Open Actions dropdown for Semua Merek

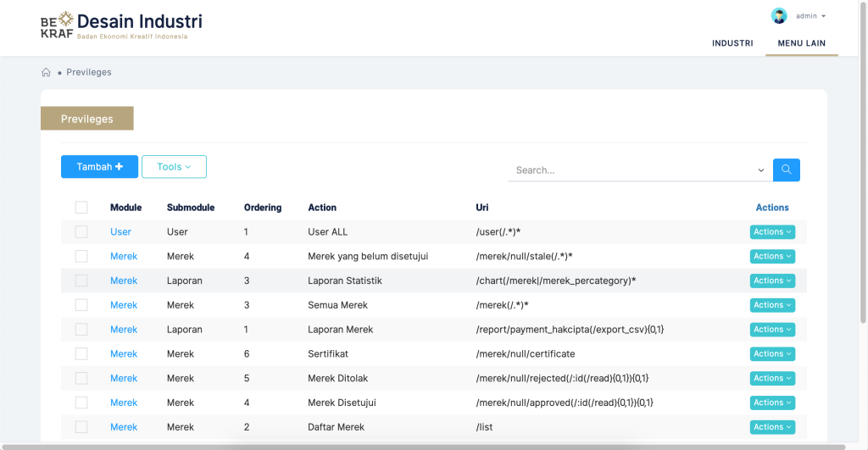pyautogui.click(x=772, y=305)
